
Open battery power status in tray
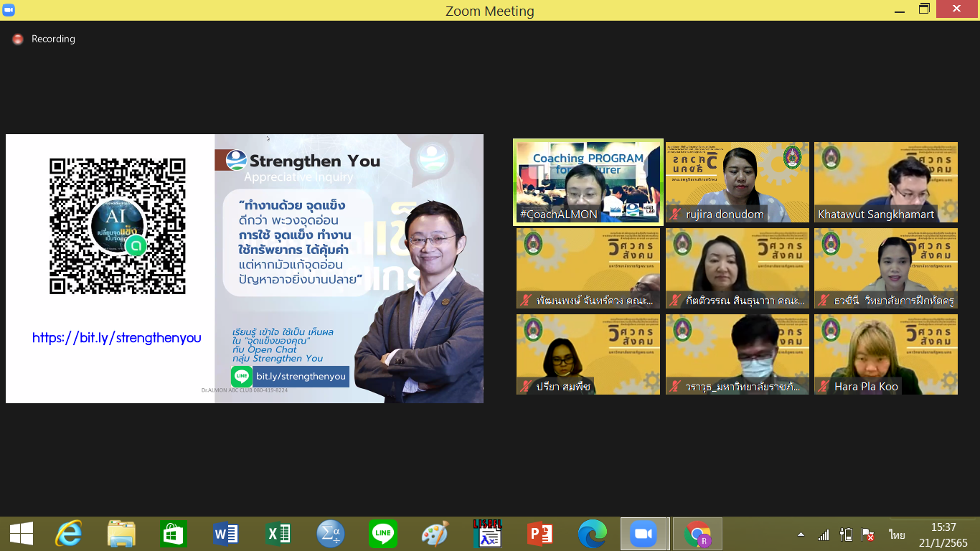point(846,534)
